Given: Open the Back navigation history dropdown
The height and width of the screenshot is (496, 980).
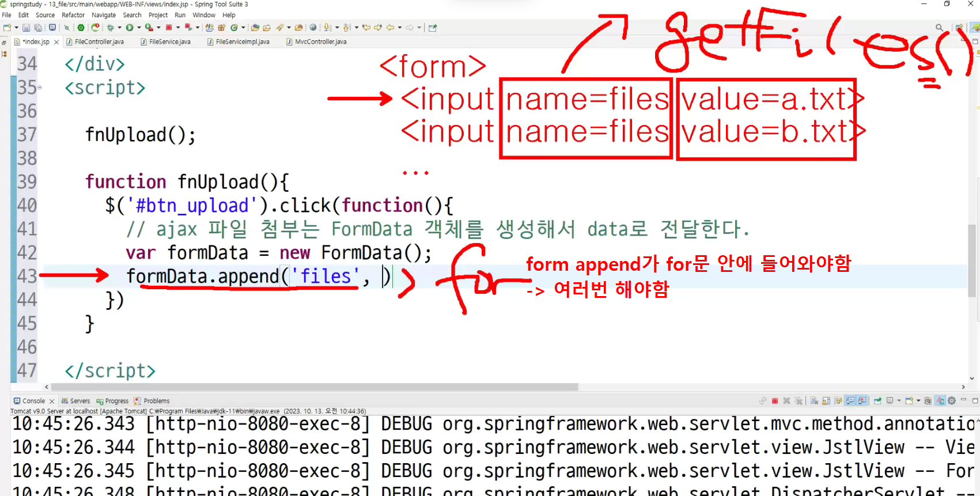Looking at the screenshot, I should click(399, 28).
